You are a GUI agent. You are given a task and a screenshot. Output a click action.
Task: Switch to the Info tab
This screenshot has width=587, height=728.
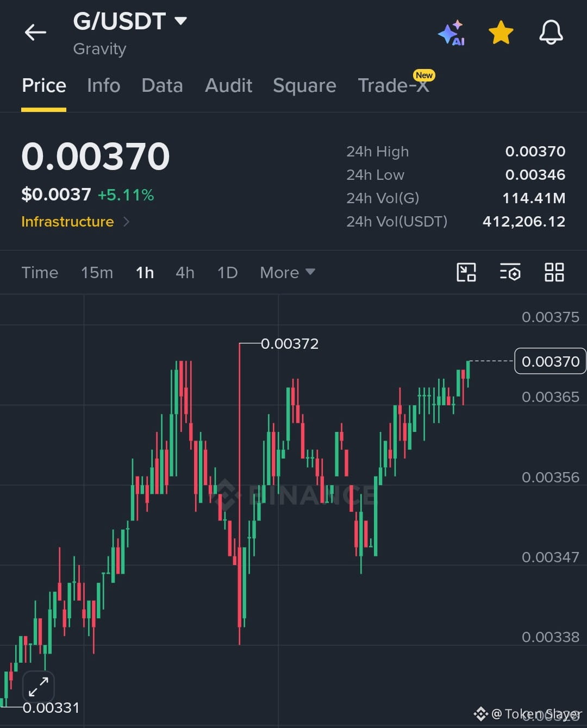coord(103,85)
